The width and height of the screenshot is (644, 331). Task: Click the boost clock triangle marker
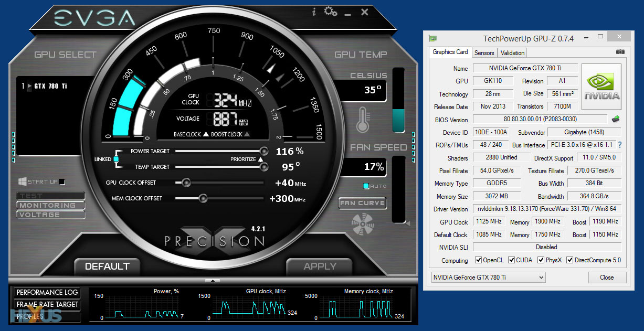[x=247, y=134]
